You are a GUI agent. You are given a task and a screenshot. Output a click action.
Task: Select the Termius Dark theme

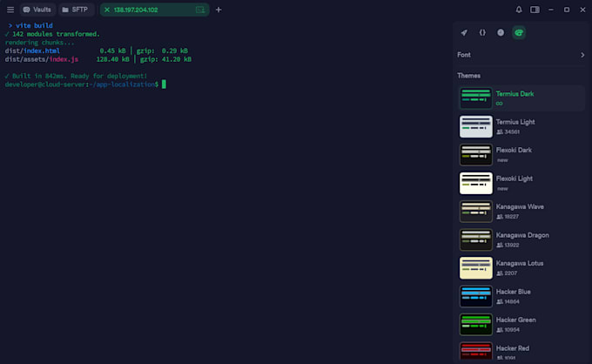(x=521, y=98)
